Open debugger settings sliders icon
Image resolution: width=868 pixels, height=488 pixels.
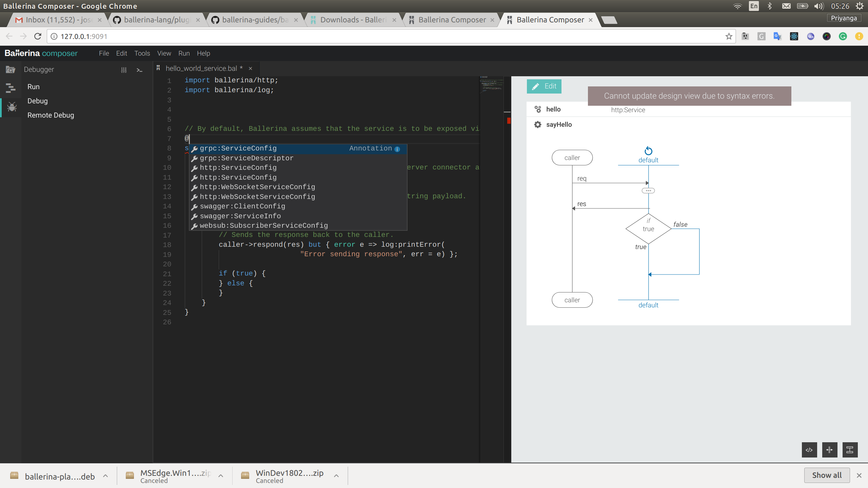pyautogui.click(x=124, y=70)
